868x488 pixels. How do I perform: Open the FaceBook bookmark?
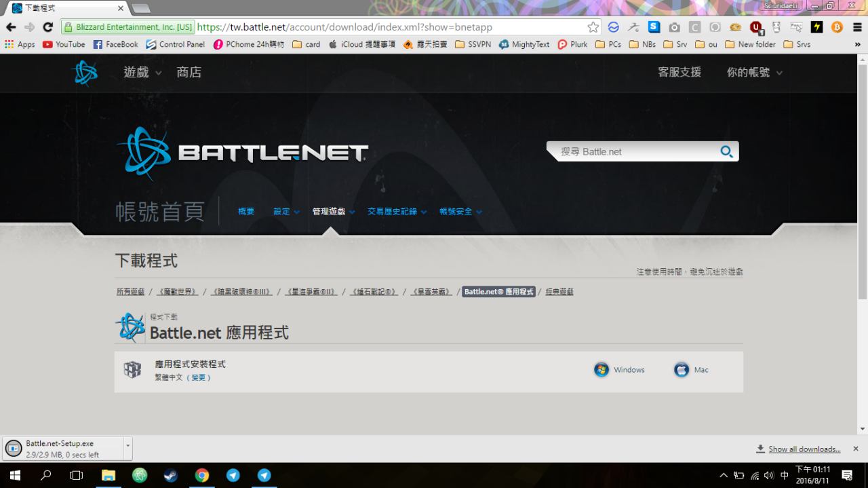coord(115,44)
